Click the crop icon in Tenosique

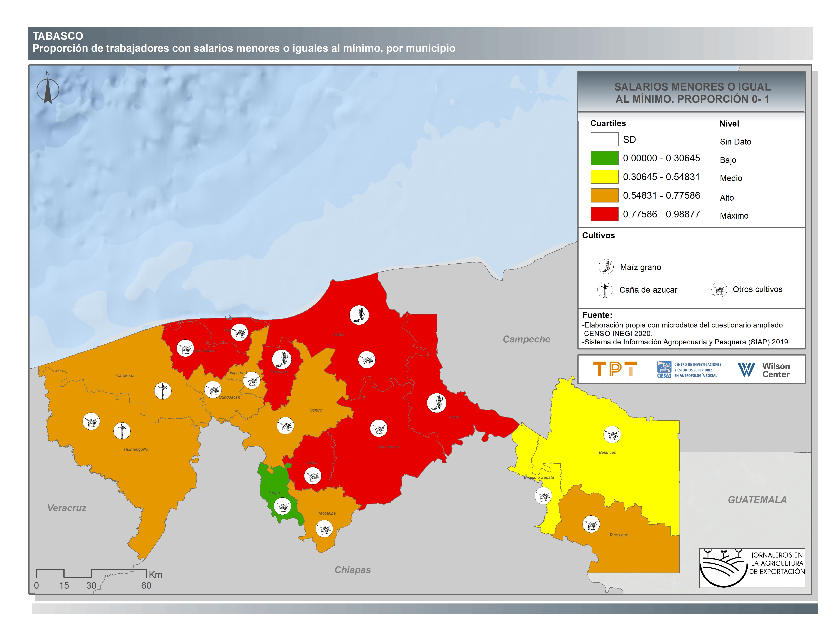[591, 524]
